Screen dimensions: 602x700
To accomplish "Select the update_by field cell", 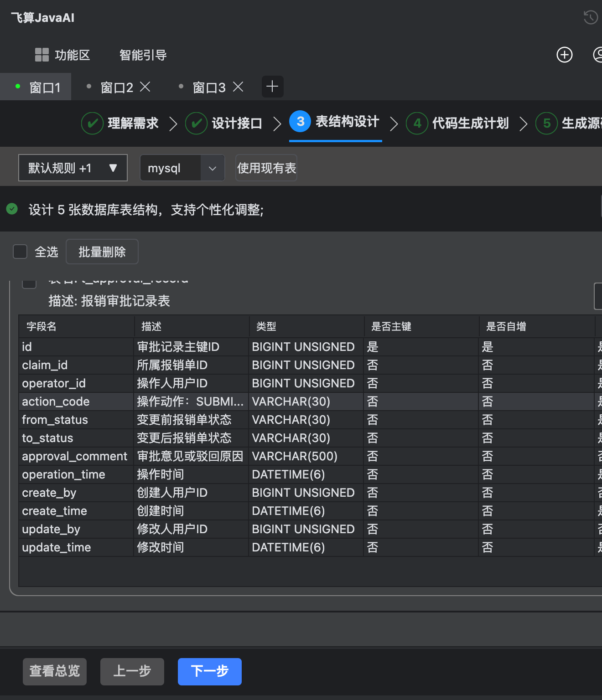I will [x=76, y=529].
